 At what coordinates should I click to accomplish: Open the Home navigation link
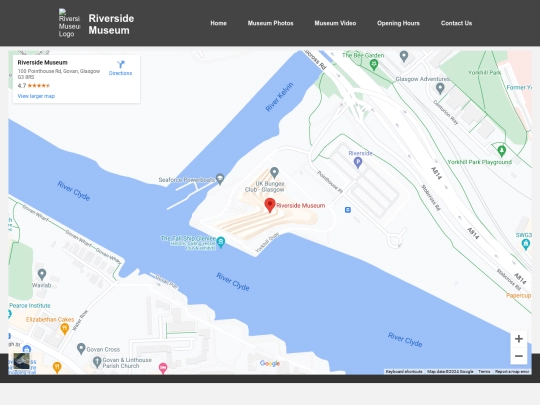218,23
